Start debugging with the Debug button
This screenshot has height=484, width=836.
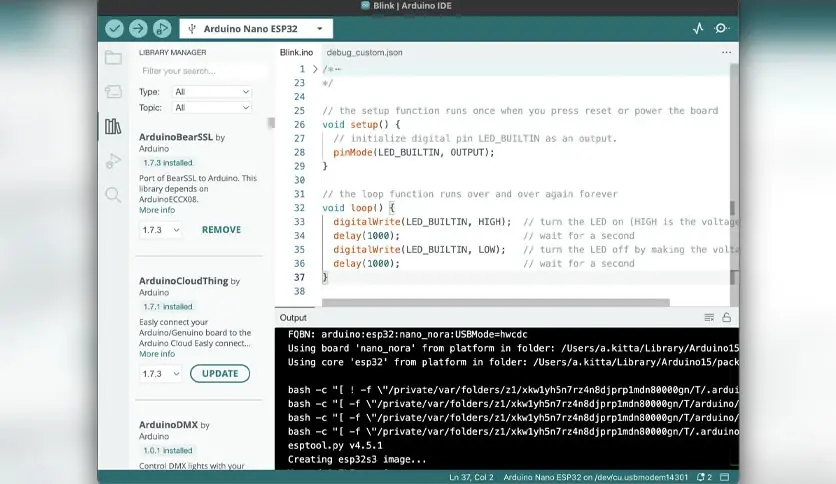tap(162, 29)
